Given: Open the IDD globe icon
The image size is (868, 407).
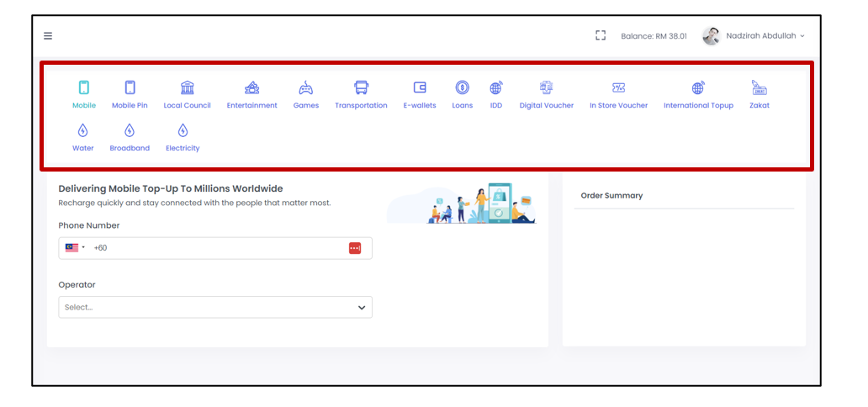Looking at the screenshot, I should 496,87.
